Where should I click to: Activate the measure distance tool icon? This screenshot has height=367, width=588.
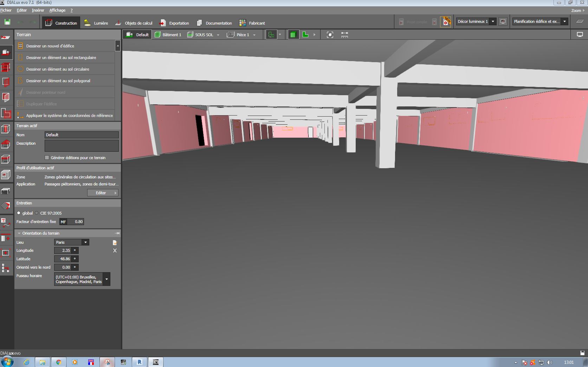(344, 35)
